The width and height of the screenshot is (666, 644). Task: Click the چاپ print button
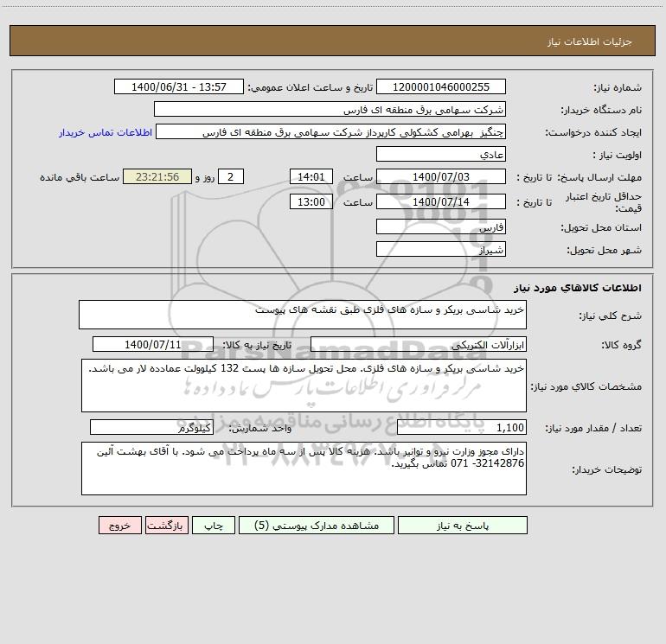click(214, 525)
